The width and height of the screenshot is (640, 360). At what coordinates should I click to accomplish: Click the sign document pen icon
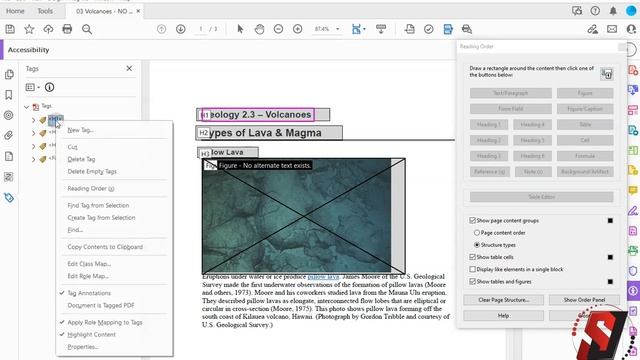click(592, 29)
